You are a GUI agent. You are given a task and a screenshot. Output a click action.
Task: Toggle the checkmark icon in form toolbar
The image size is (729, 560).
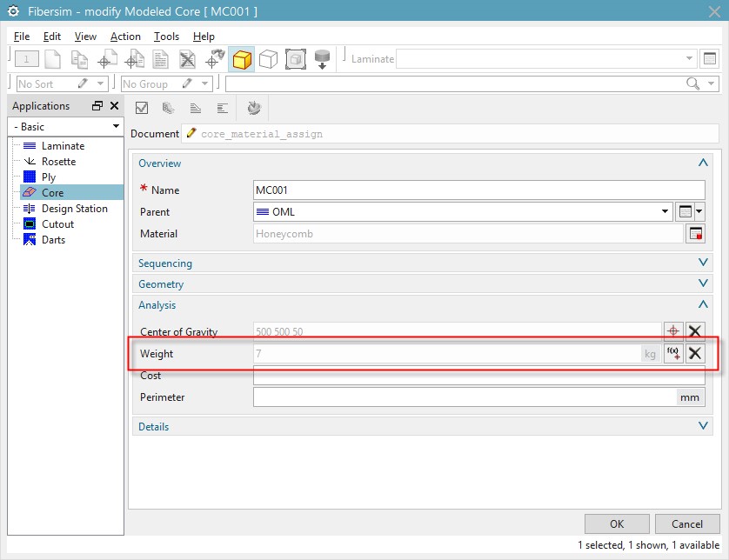142,108
